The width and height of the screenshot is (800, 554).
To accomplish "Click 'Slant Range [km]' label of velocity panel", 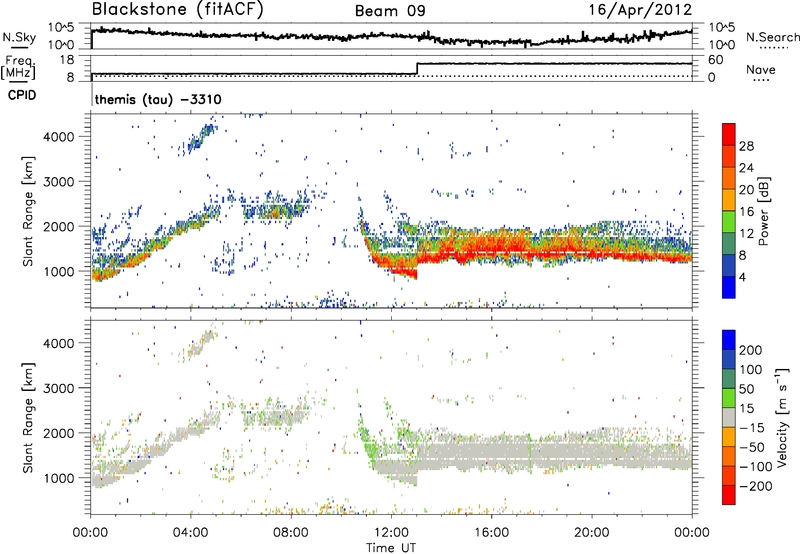I will click(28, 418).
